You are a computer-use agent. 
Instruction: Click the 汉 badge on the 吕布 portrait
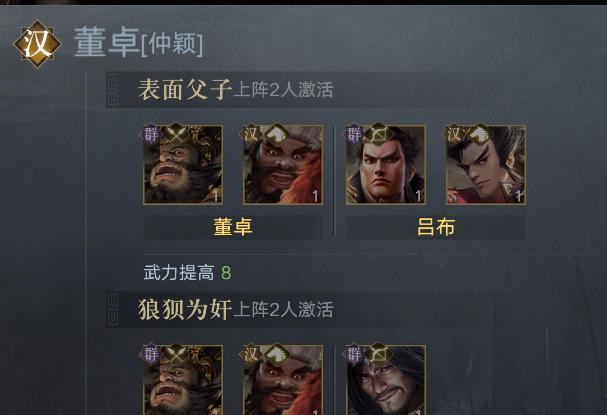[x=453, y=134]
